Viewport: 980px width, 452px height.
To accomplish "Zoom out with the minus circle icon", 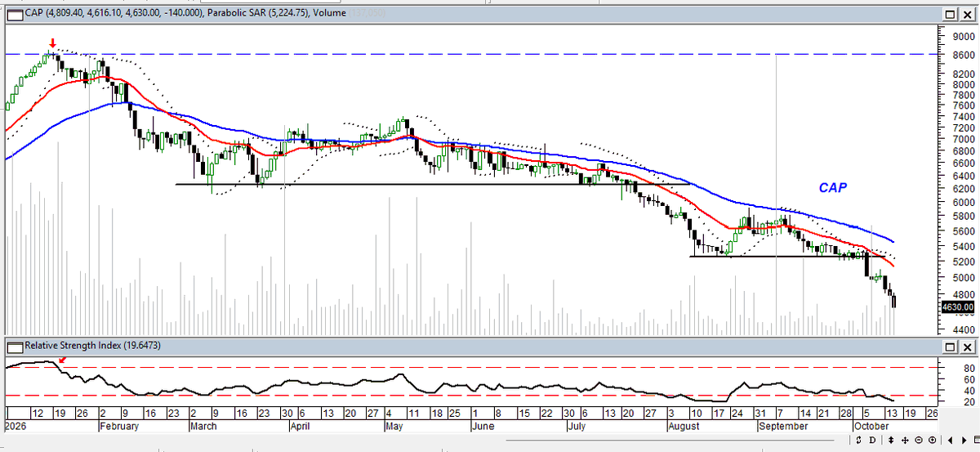I will 919,440.
